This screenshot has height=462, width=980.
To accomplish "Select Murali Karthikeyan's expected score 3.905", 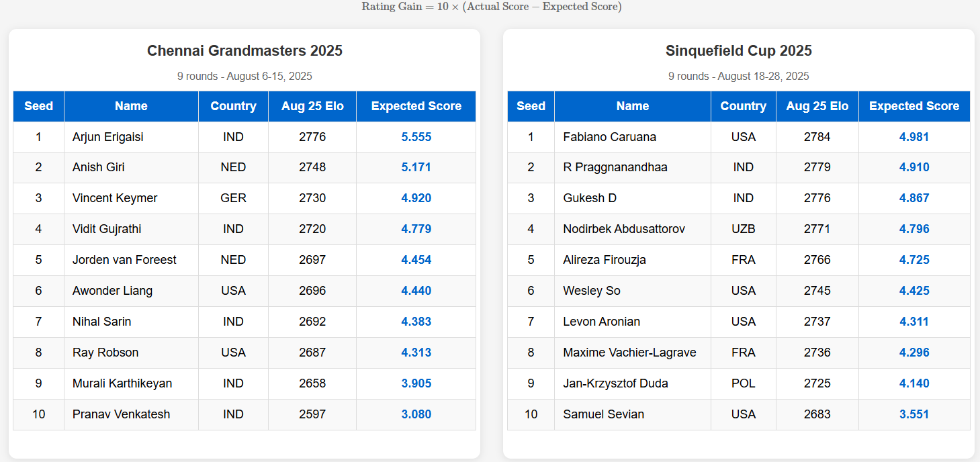I will pyautogui.click(x=416, y=383).
